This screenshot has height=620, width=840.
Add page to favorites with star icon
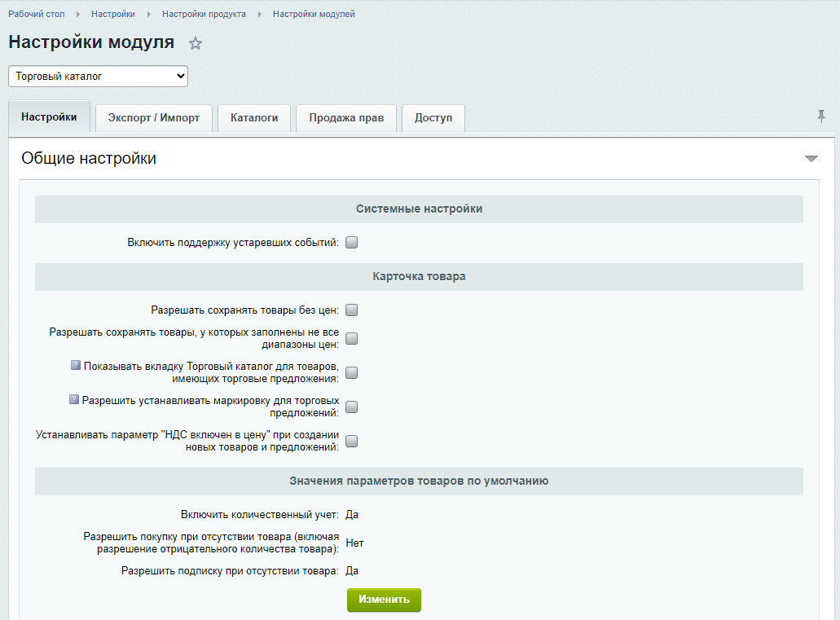(196, 43)
